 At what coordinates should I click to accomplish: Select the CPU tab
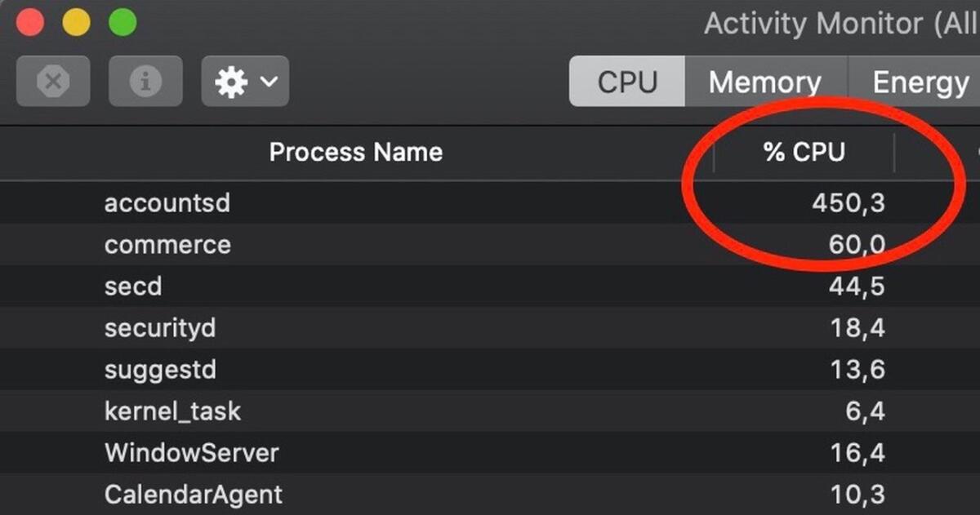pyautogui.click(x=628, y=81)
